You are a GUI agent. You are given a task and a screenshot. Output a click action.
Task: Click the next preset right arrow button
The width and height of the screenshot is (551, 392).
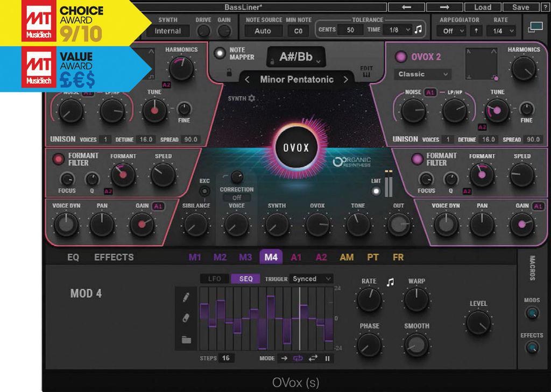point(444,7)
